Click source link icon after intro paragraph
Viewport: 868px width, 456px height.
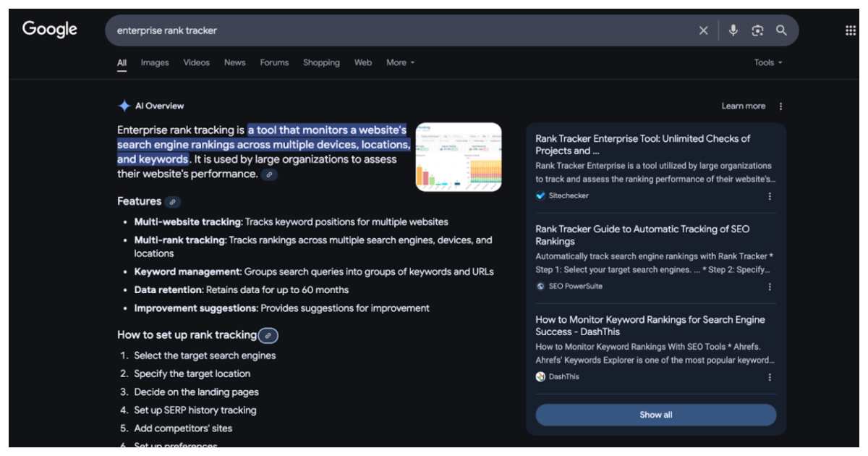(269, 174)
